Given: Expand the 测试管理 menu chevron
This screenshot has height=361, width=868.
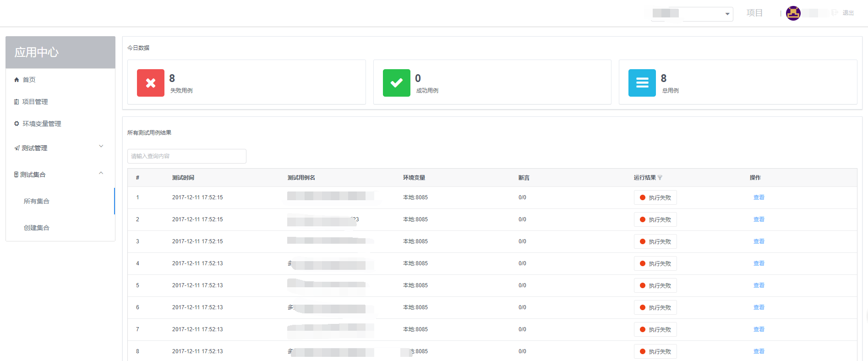Looking at the screenshot, I should 101,147.
